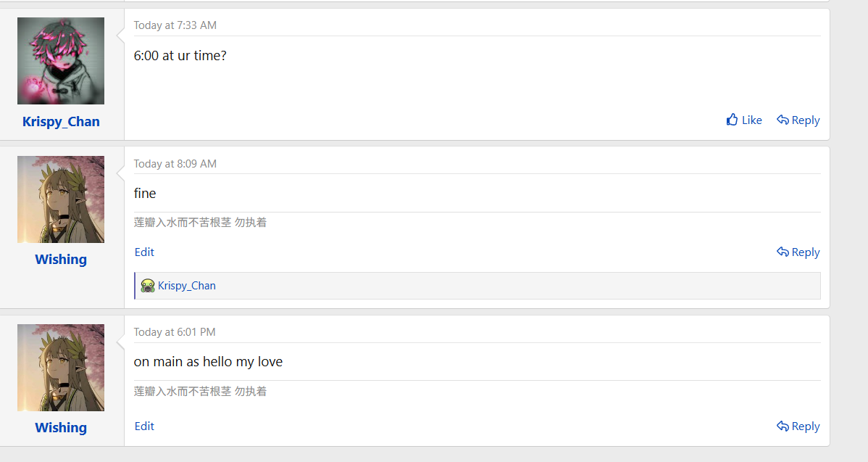Click the small emoji avatar beside Krispy_Chan's like
868x462 pixels.
147,286
